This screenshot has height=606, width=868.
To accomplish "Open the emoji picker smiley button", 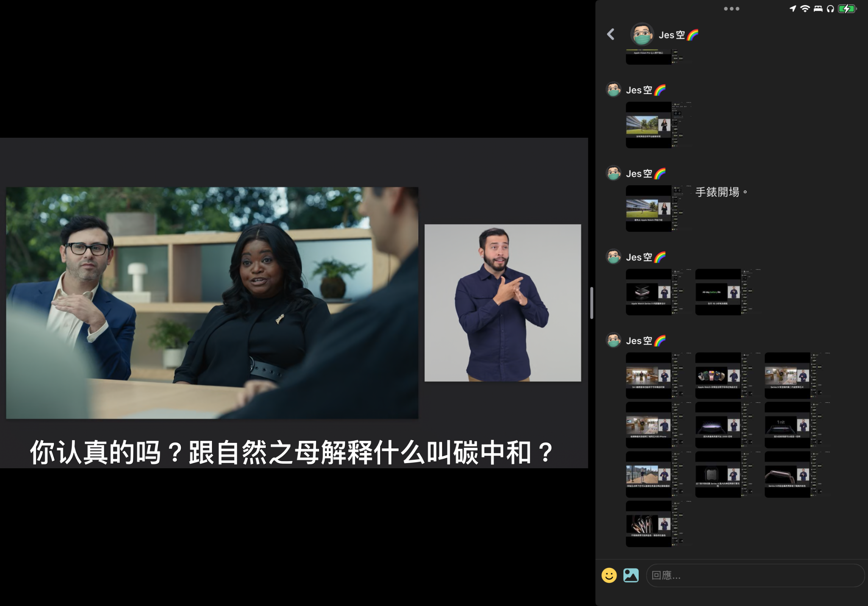I will pos(609,575).
